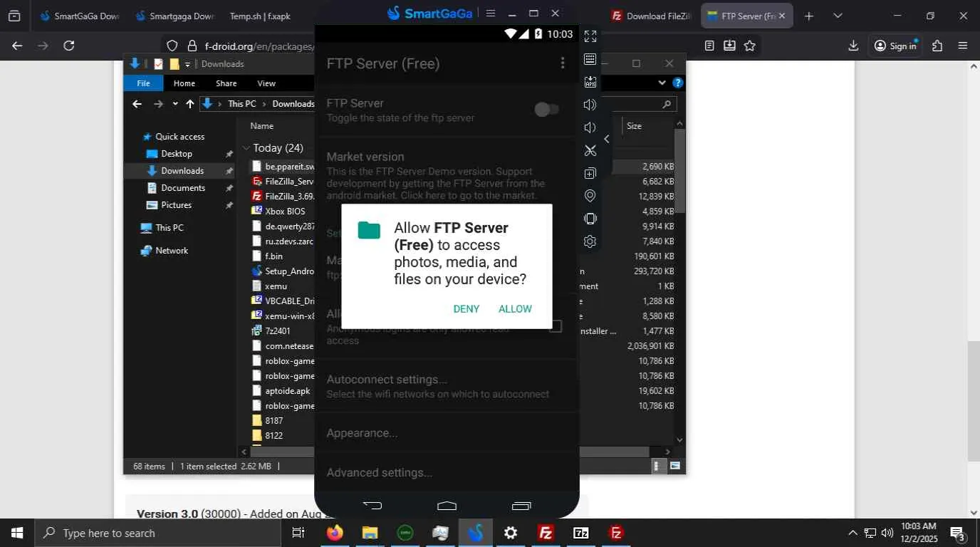The height and width of the screenshot is (547, 980).
Task: Select Desktop in Explorer navigation pane
Action: click(177, 154)
